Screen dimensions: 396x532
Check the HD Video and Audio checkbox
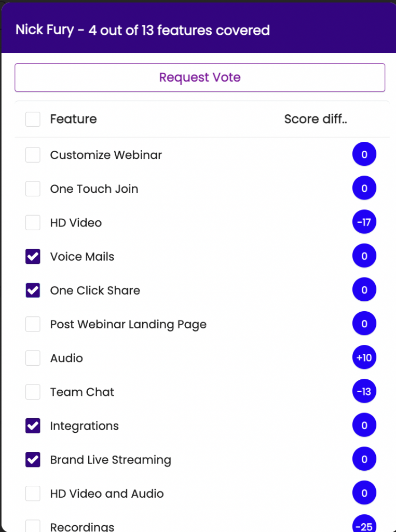coord(33,494)
